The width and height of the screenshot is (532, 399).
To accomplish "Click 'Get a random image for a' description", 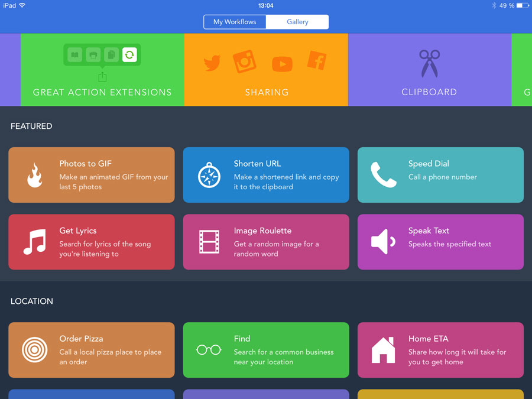I will tap(276, 244).
